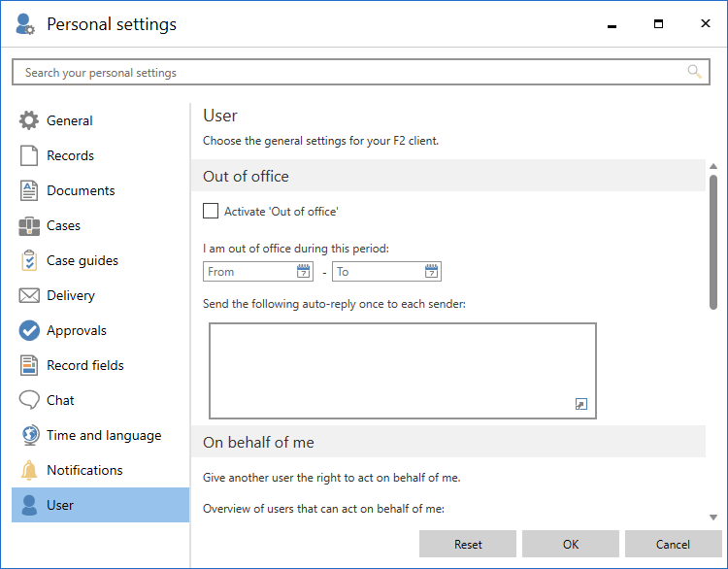Expand the auto-reply text editor
The image size is (728, 569).
coord(581,404)
